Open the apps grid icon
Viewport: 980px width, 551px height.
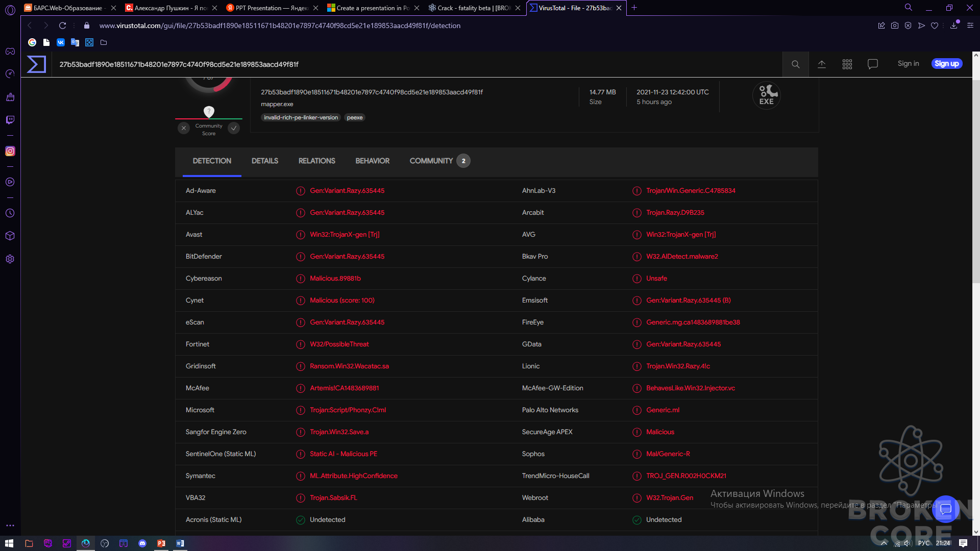[847, 64]
